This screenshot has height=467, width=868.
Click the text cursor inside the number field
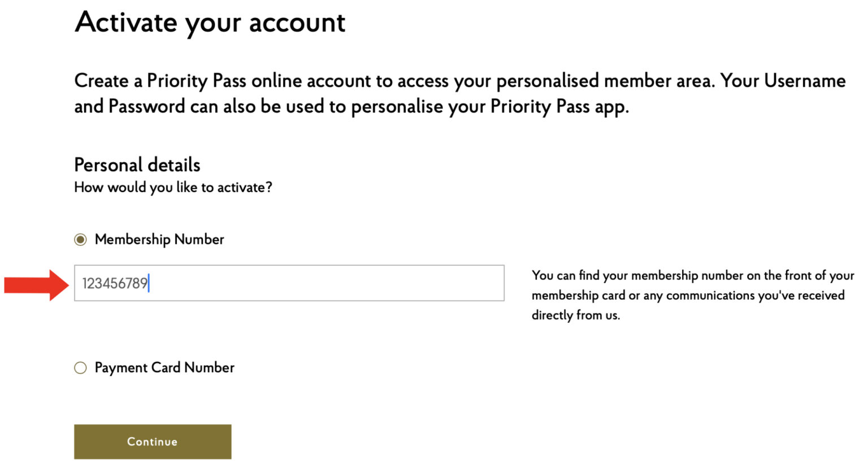(x=149, y=283)
